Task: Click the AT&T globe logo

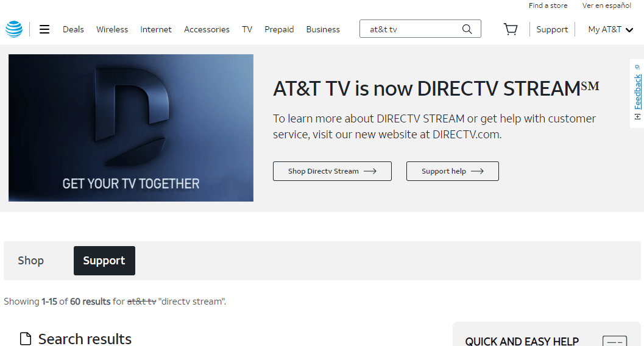Action: tap(14, 29)
